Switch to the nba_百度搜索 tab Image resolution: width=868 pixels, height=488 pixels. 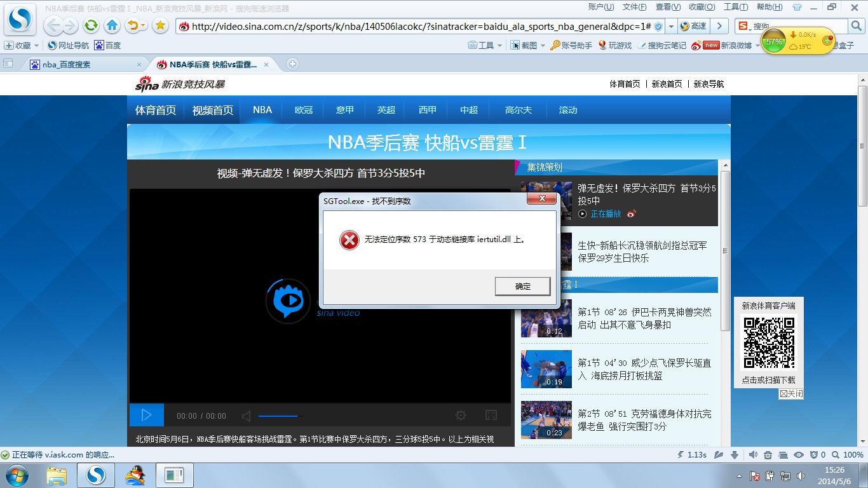[x=86, y=64]
